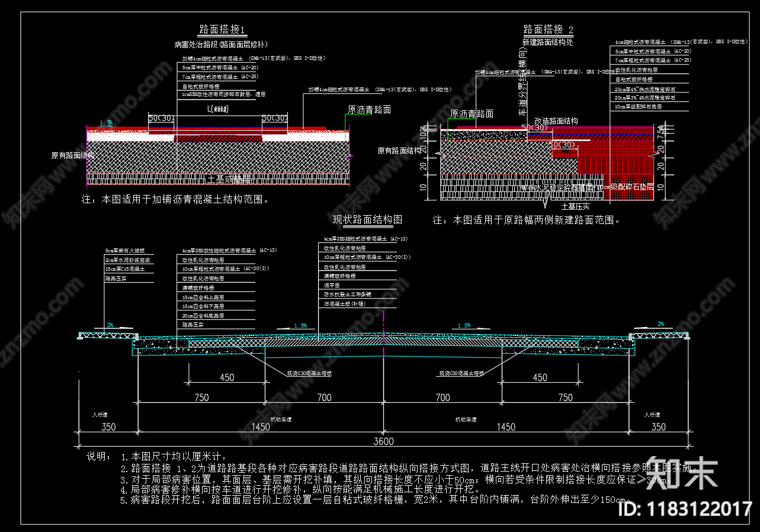The width and height of the screenshot is (760, 532).
Task: Select the title '路面搭接1'
Action: [x=222, y=30]
